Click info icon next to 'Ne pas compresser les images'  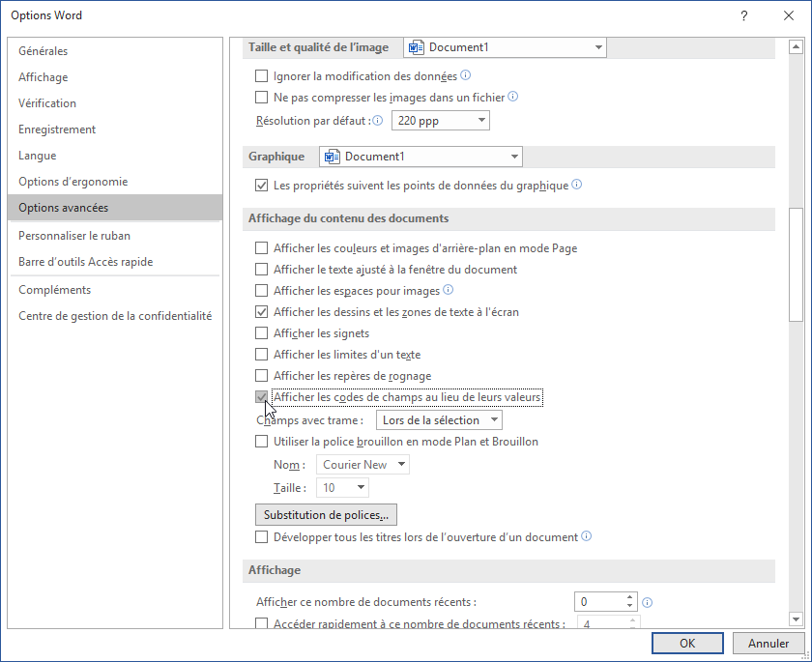tap(513, 97)
